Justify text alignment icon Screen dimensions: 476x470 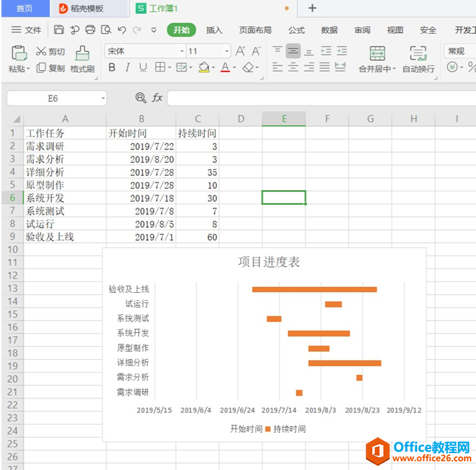[325, 67]
